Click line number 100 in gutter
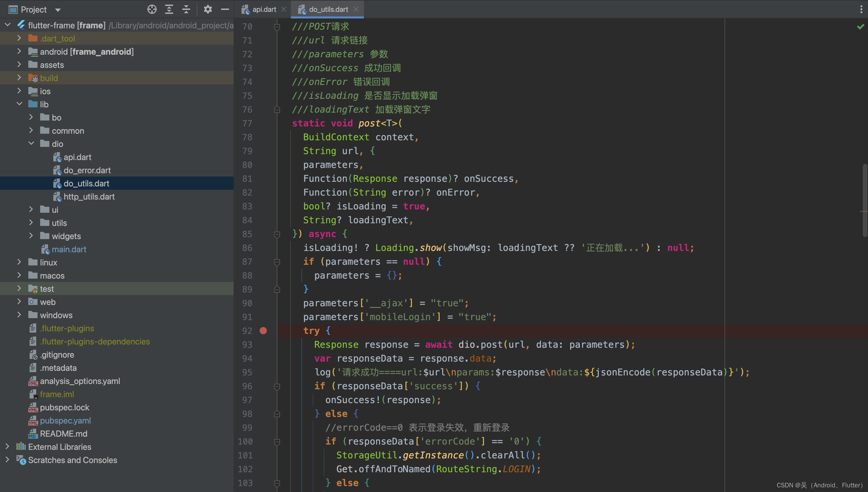The height and width of the screenshot is (492, 868). point(245,441)
